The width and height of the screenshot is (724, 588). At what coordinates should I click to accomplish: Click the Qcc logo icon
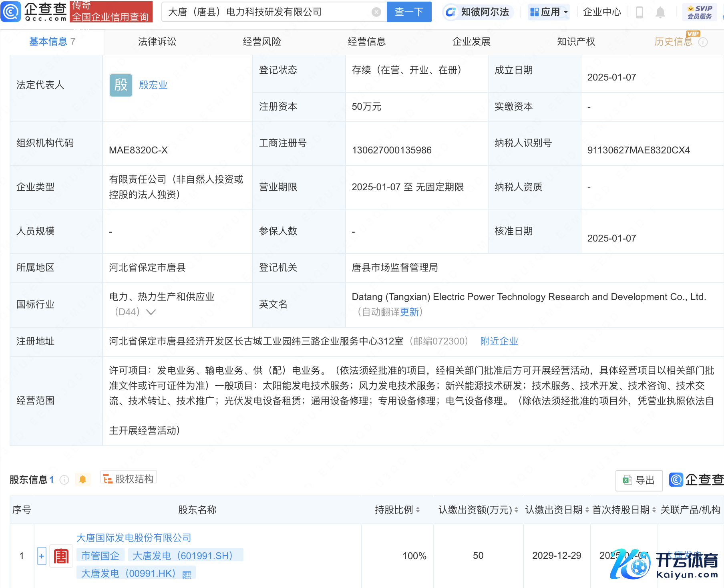pyautogui.click(x=11, y=12)
